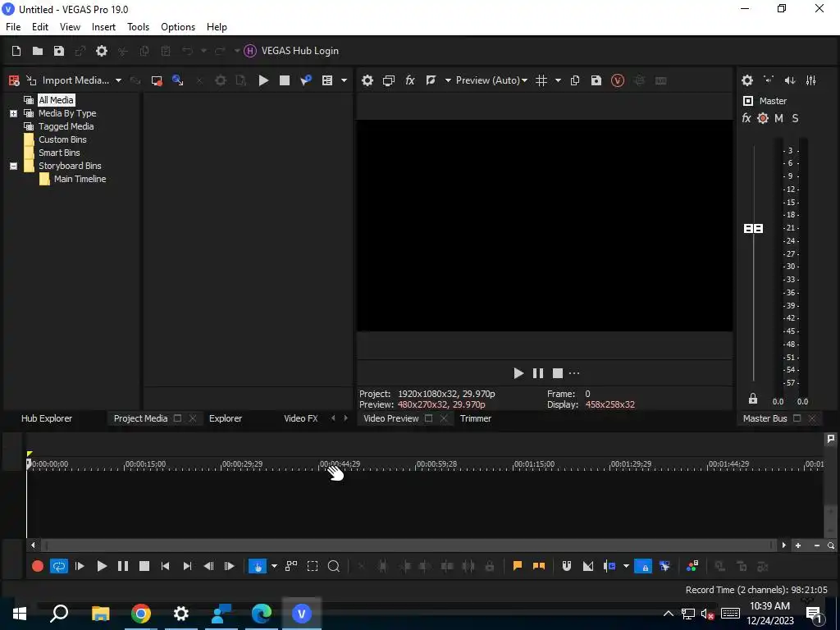Screen dimensions: 840x630
Task: Open Preview (Auto) quality dropdown
Action: tap(491, 80)
